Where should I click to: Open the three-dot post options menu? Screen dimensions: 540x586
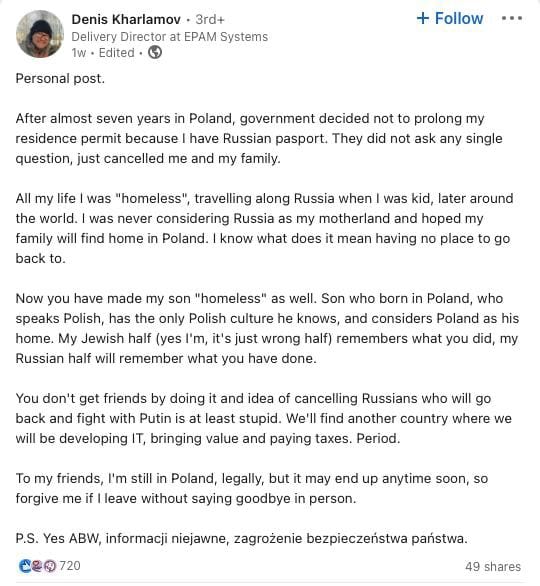(x=512, y=18)
